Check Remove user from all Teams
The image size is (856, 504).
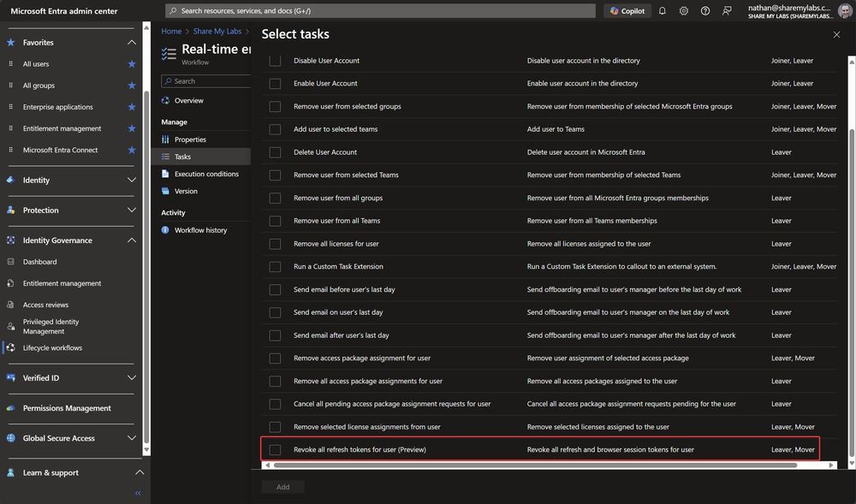pos(275,221)
